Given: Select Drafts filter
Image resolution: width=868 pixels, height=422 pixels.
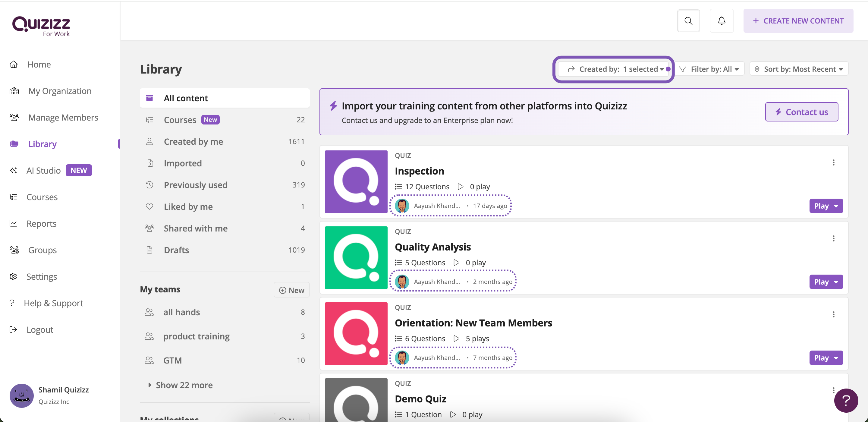Looking at the screenshot, I should pyautogui.click(x=225, y=250).
